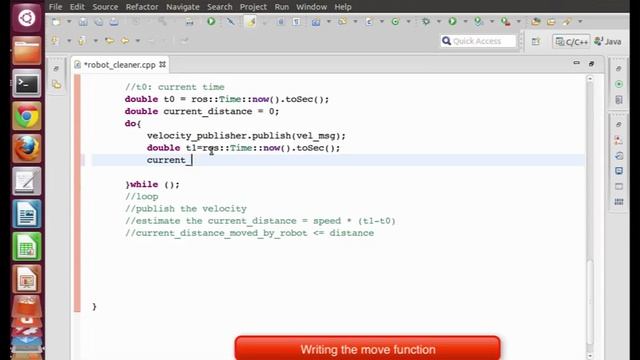The height and width of the screenshot is (360, 640).
Task: Click the 'double current_distance = 0;' line
Action: tap(202, 111)
